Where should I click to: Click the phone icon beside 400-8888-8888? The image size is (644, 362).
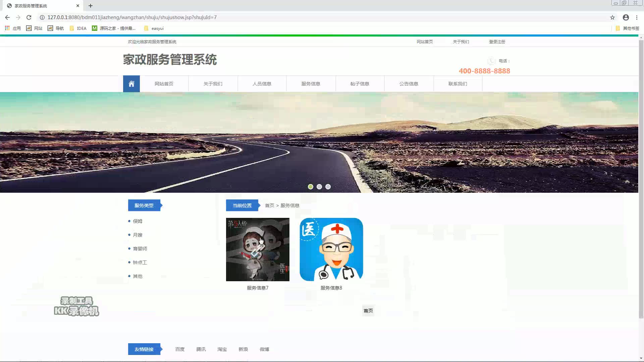(x=491, y=61)
